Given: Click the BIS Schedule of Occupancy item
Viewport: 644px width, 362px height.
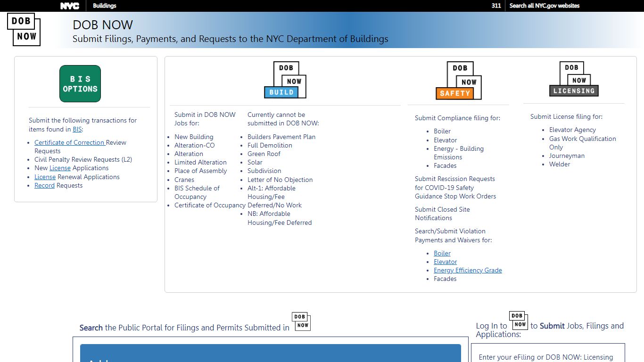Looking at the screenshot, I should click(197, 192).
